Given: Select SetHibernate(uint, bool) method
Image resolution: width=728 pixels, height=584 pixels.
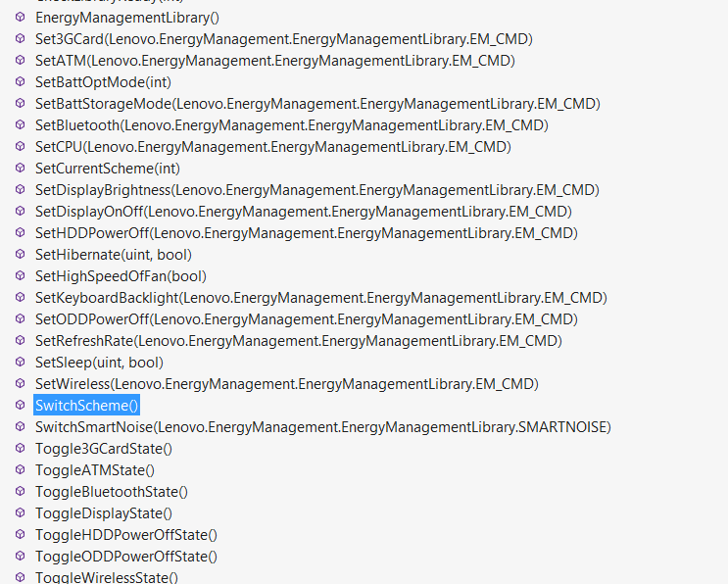Looking at the screenshot, I should click(x=114, y=255).
